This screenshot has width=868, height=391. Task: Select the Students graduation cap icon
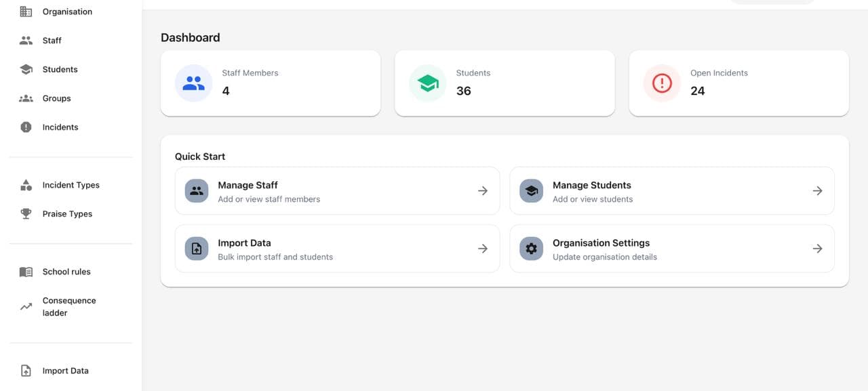coord(26,68)
